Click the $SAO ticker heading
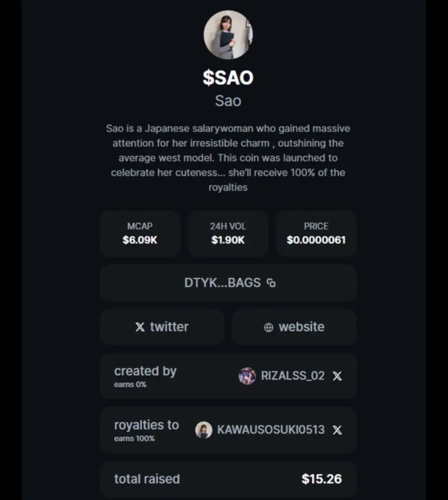448x500 pixels. [228, 78]
